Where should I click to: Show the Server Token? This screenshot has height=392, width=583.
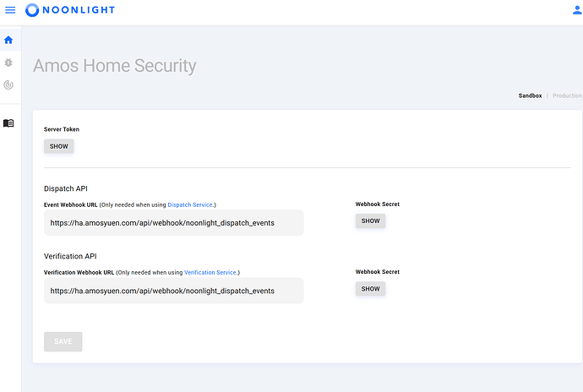click(59, 146)
